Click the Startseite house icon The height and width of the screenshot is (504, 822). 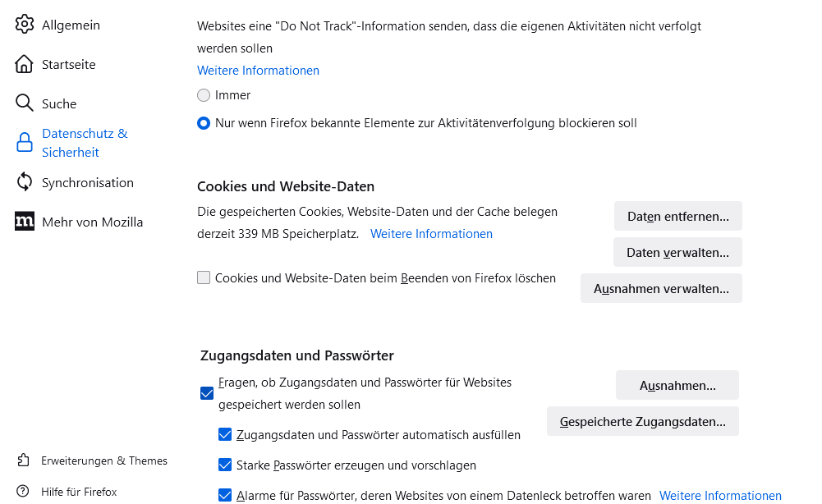(x=25, y=64)
